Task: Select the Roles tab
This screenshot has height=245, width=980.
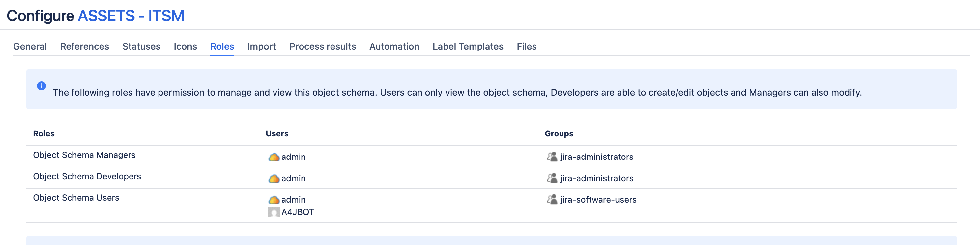Action: coord(222,46)
